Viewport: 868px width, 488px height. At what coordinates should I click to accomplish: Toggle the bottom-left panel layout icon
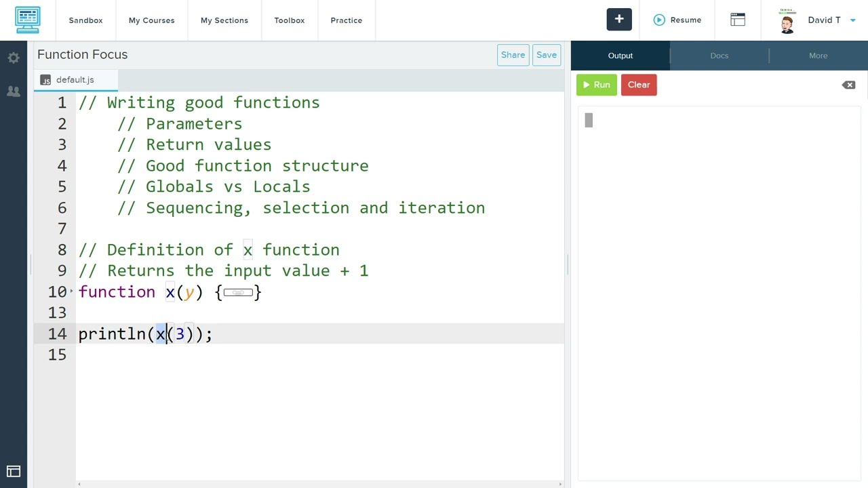pyautogui.click(x=14, y=472)
